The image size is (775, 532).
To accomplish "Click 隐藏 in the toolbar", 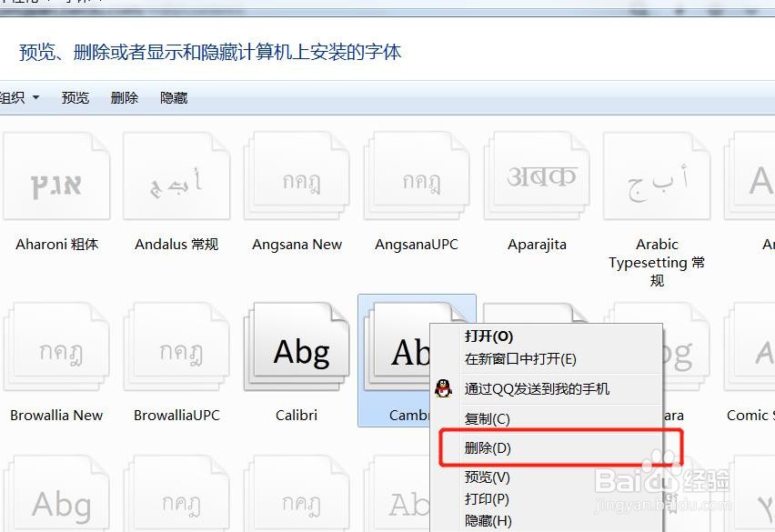I will (x=174, y=98).
